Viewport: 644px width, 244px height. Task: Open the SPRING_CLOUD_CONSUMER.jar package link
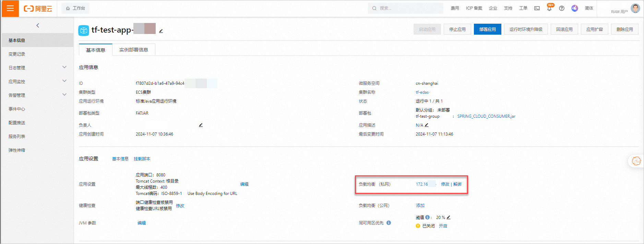(486, 116)
